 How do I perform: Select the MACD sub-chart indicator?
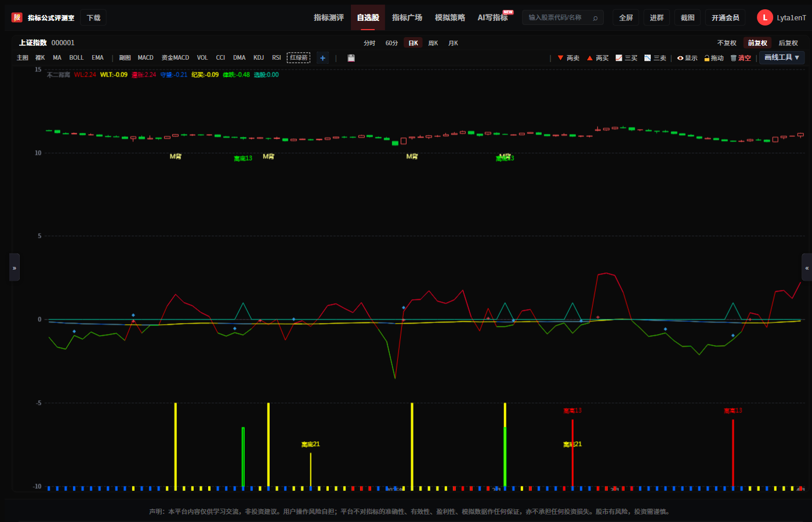tap(146, 58)
